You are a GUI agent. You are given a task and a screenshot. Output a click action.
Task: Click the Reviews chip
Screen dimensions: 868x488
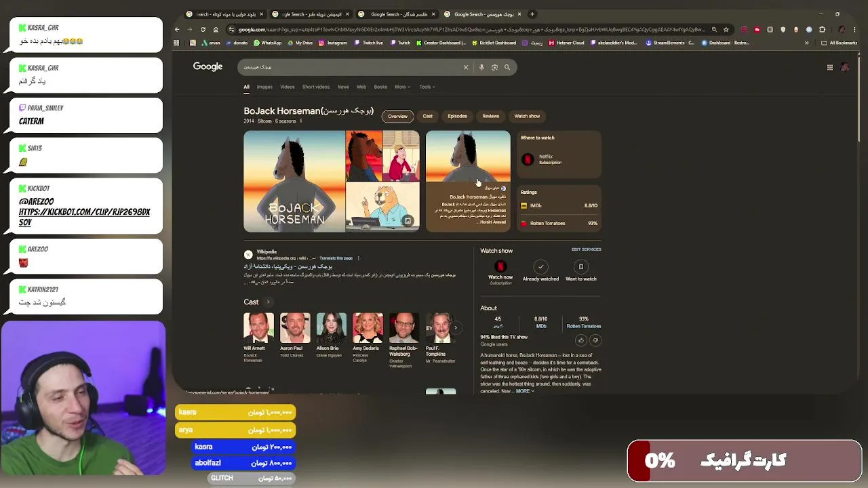coord(490,117)
